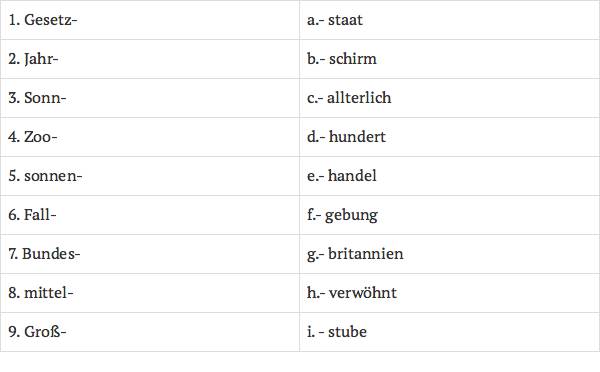Select the '6. Fall-' entry
600x372 pixels.
point(150,215)
